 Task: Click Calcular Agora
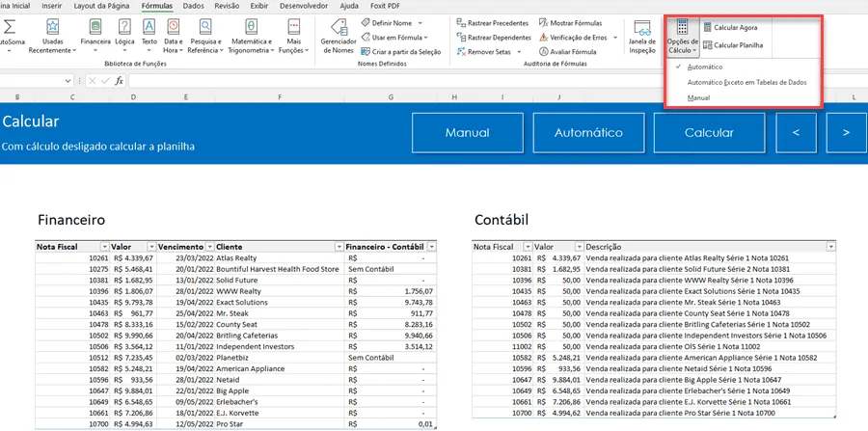click(x=730, y=27)
